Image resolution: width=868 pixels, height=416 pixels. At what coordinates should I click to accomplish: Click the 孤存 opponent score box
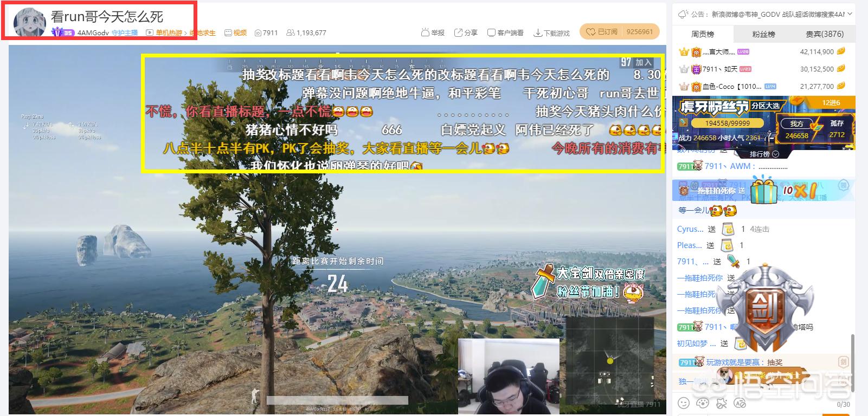(x=837, y=130)
